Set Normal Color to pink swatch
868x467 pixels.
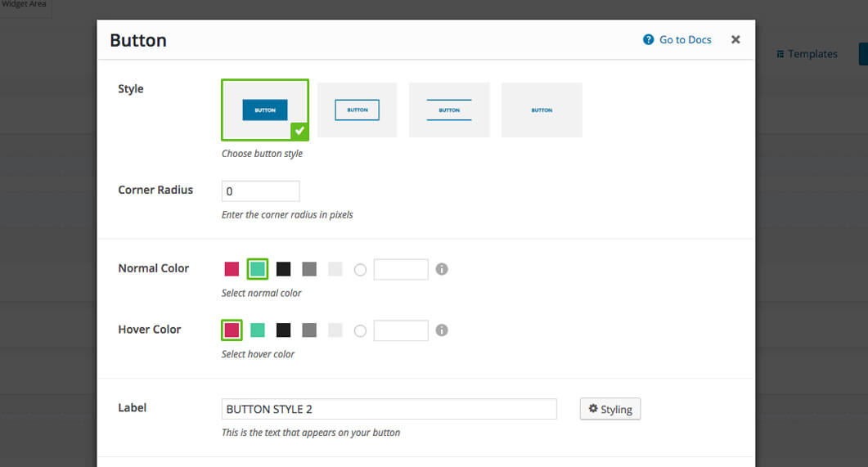tap(232, 269)
